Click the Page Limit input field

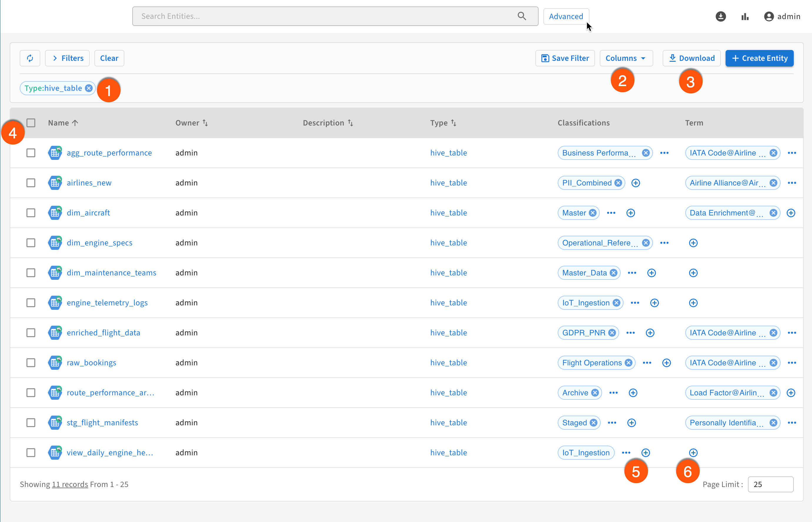pyautogui.click(x=770, y=484)
